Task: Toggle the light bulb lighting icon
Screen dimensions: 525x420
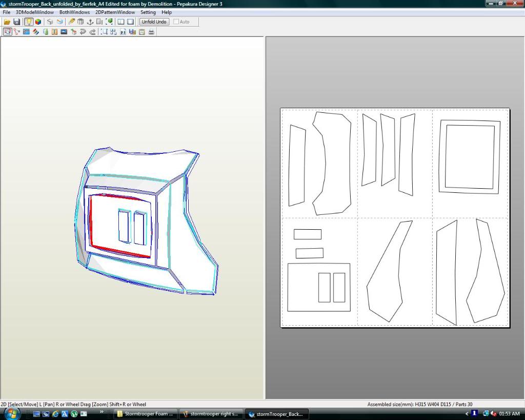Action: (29, 22)
